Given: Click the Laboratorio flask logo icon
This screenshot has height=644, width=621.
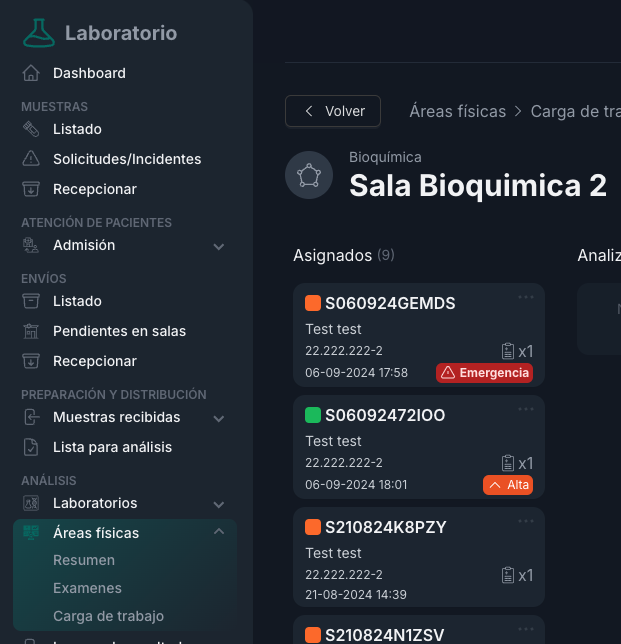Looking at the screenshot, I should (x=40, y=33).
